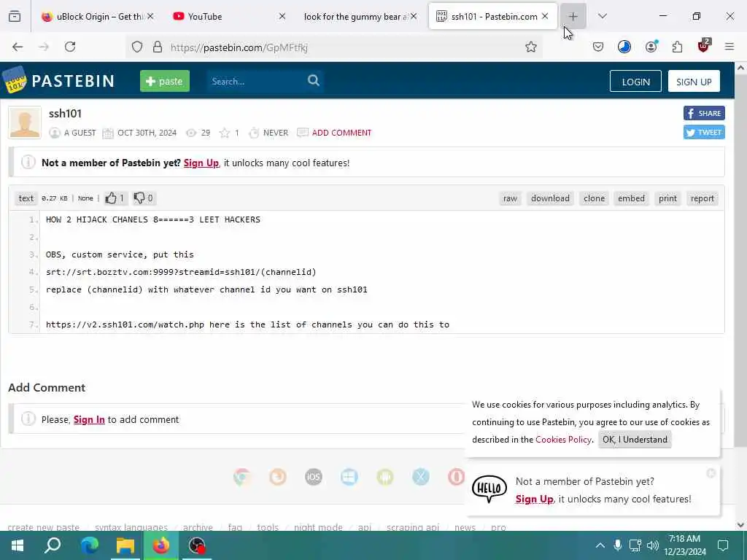The height and width of the screenshot is (560, 747).
Task: Click the page vertical scrollbar
Action: 740,261
